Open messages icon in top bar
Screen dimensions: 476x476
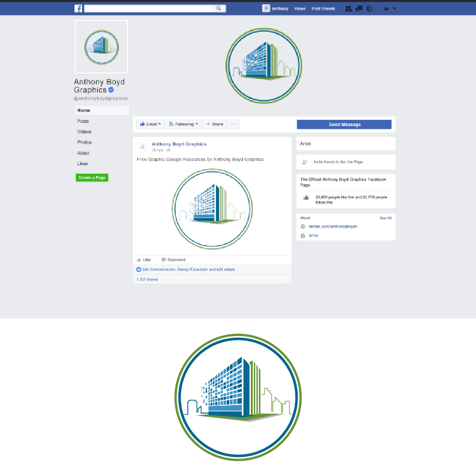(x=359, y=8)
